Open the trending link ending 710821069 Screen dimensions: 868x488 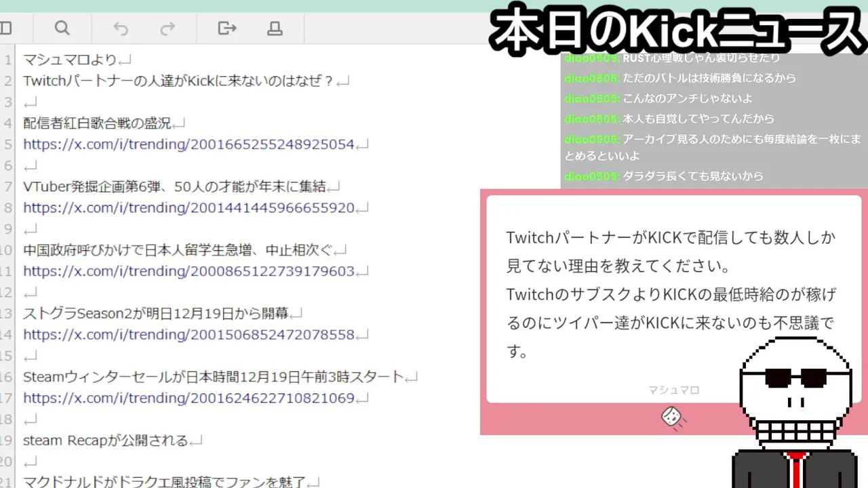[189, 398]
